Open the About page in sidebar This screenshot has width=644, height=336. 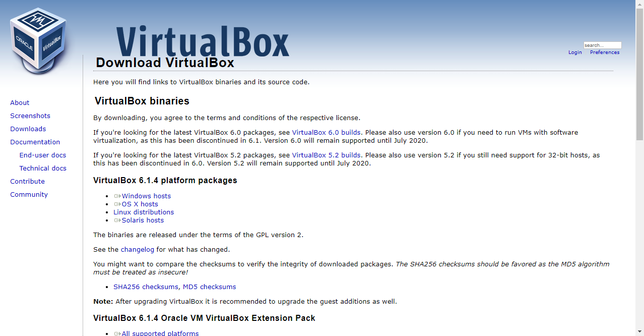20,102
